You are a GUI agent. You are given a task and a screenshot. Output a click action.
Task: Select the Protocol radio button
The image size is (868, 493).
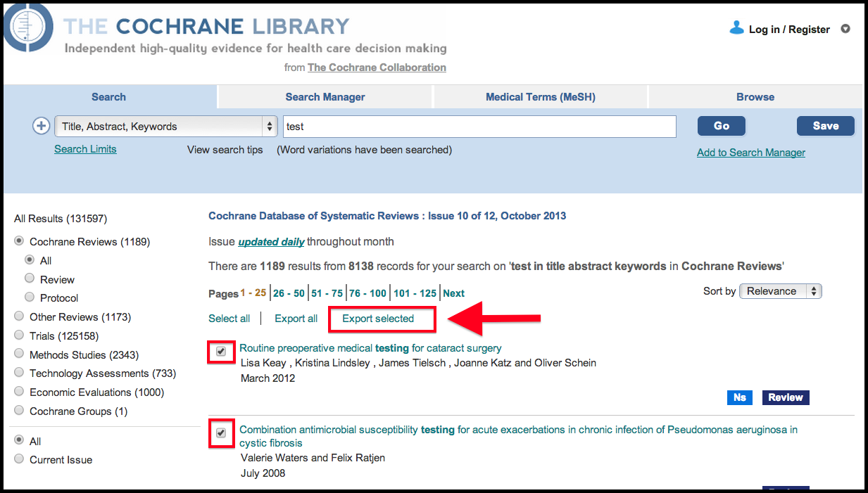click(x=30, y=297)
